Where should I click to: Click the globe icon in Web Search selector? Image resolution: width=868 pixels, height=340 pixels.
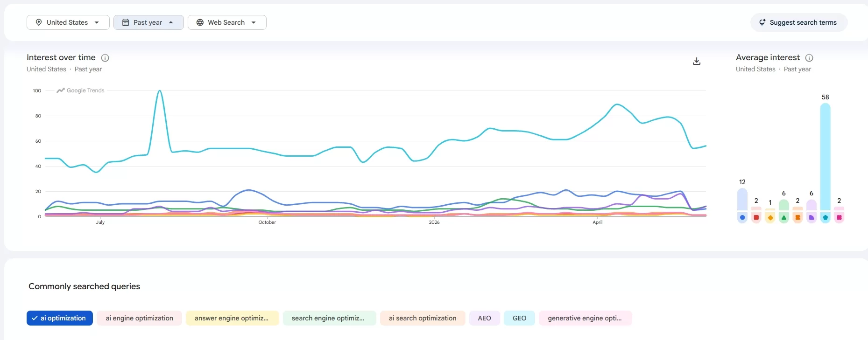(x=200, y=22)
